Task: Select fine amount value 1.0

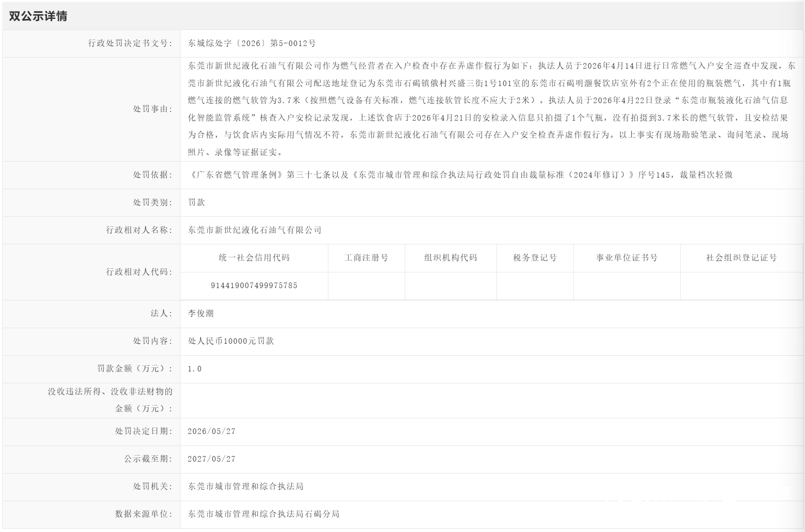Action: click(195, 369)
